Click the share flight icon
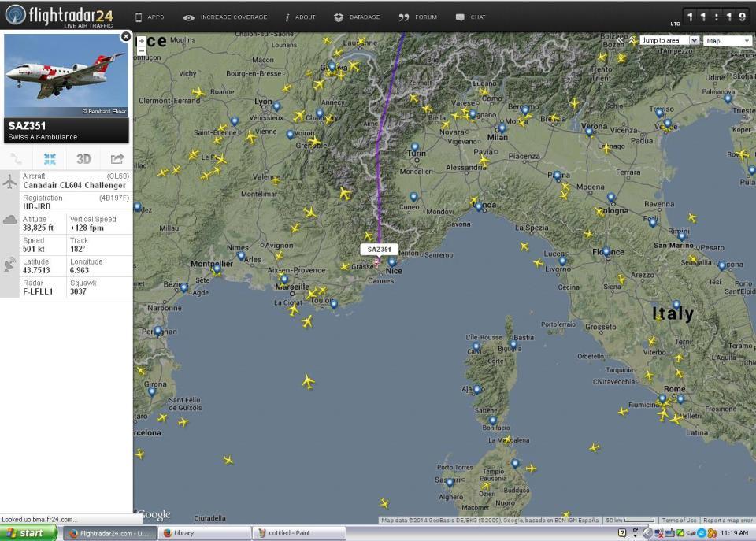The image size is (756, 541). tap(117, 158)
